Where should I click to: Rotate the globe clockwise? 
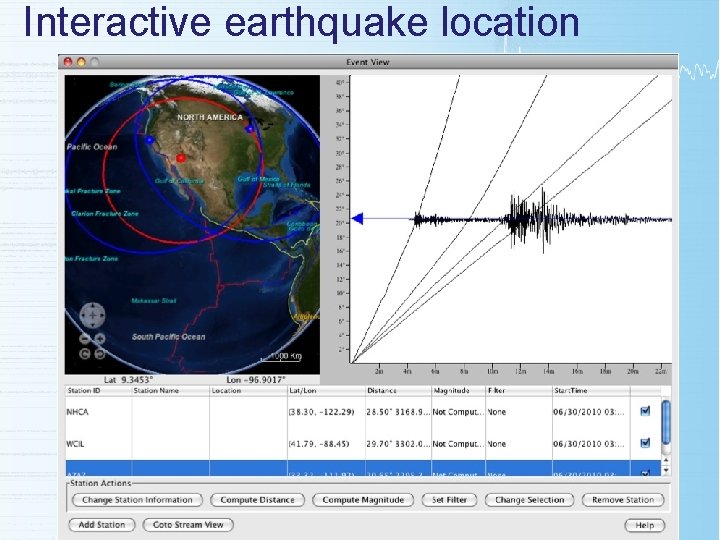tap(100, 354)
